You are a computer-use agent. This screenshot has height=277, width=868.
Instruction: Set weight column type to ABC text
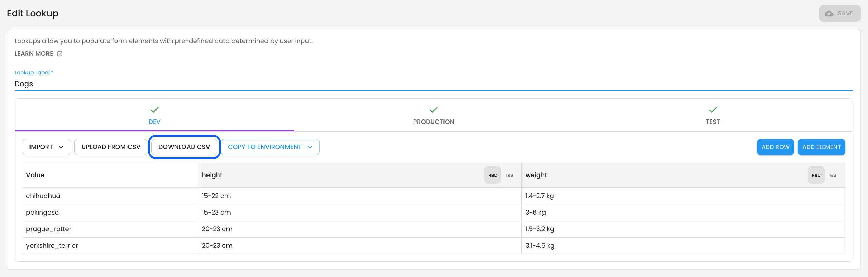pos(816,175)
